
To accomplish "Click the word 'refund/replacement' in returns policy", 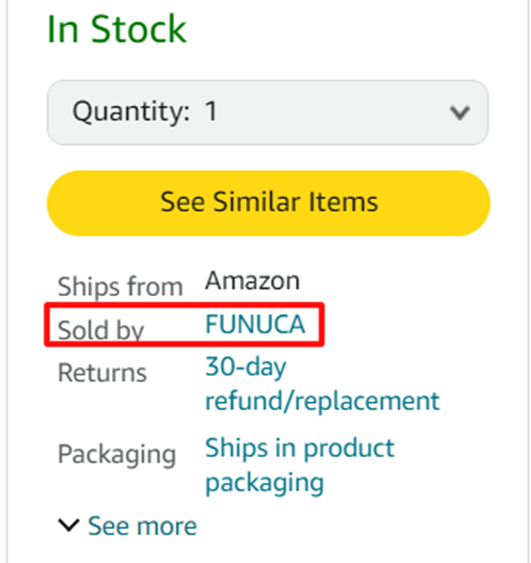I will coord(322,400).
